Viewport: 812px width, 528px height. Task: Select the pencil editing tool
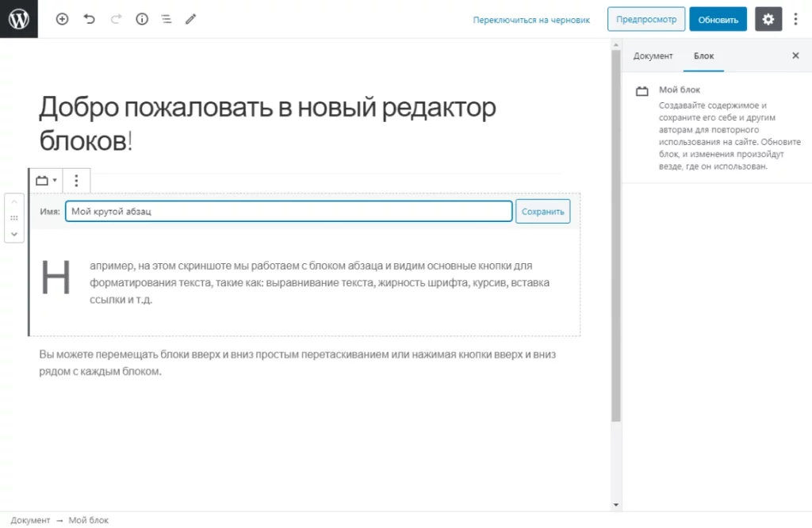(190, 19)
